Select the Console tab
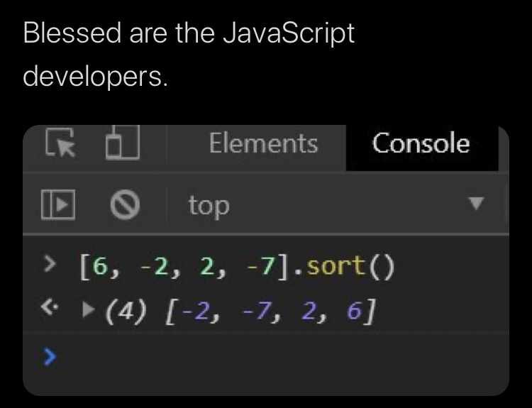 tap(421, 143)
